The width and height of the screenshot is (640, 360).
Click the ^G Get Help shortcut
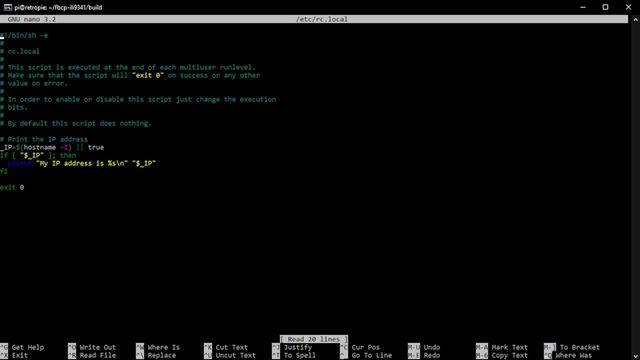(22, 347)
